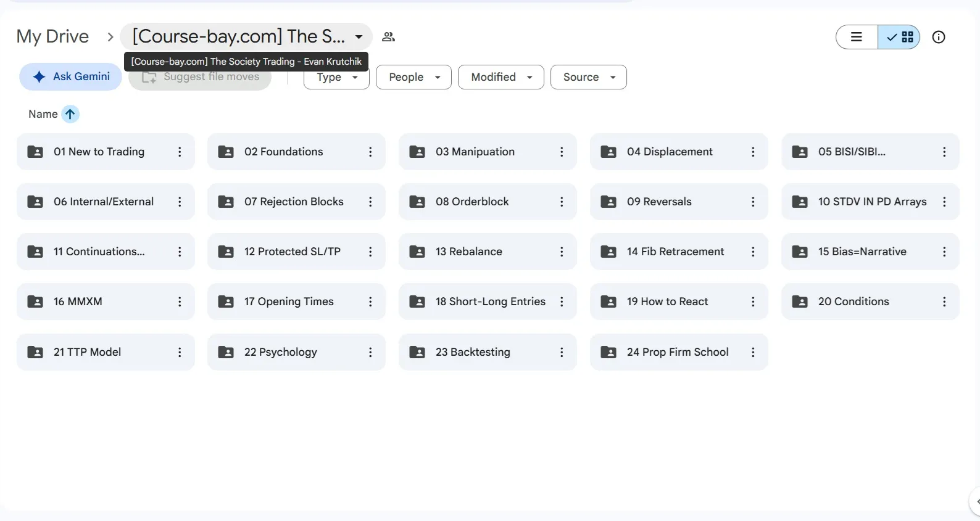Image resolution: width=980 pixels, height=521 pixels.
Task: Select the 09 Reversals folder
Action: point(679,202)
